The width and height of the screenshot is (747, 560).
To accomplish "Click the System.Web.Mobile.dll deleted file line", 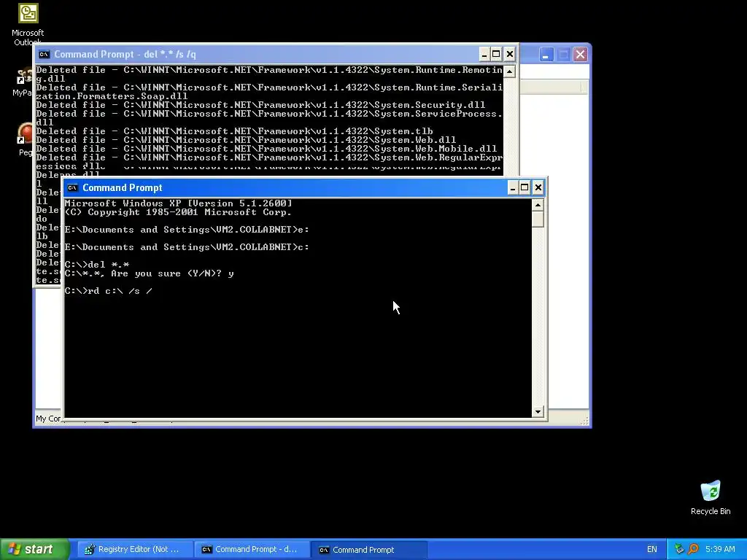I will pos(266,149).
